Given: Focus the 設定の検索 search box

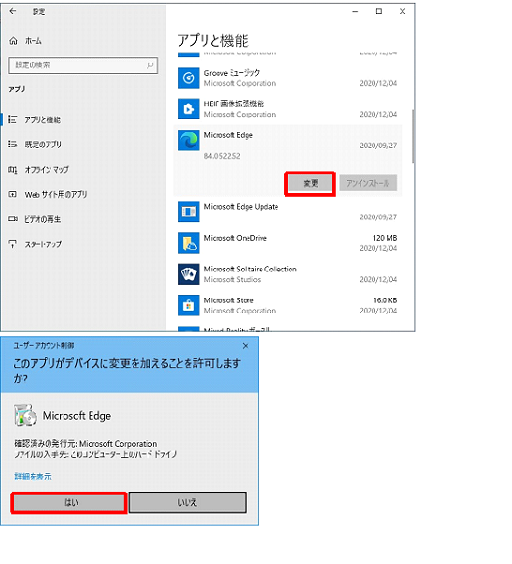Looking at the screenshot, I should (83, 65).
